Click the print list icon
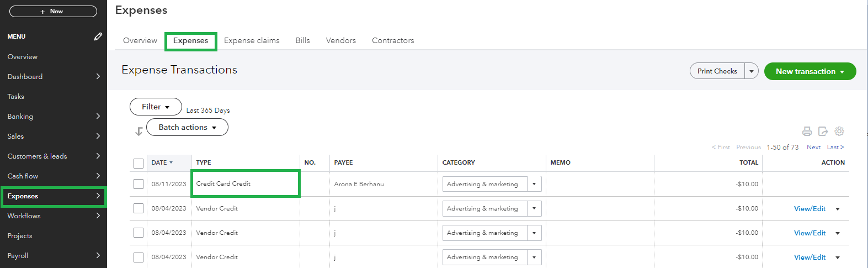 pos(807,131)
